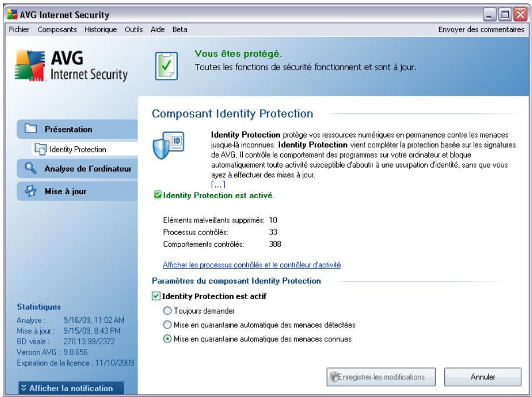Click 'Expiration de la licence : 11/10/2009'
The width and height of the screenshot is (532, 397).
(75, 362)
